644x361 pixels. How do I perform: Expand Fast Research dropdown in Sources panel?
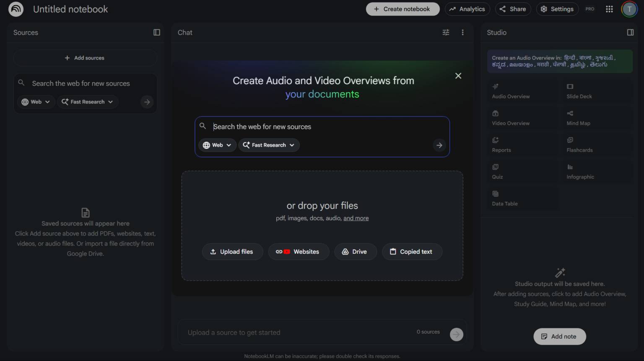pos(87,102)
